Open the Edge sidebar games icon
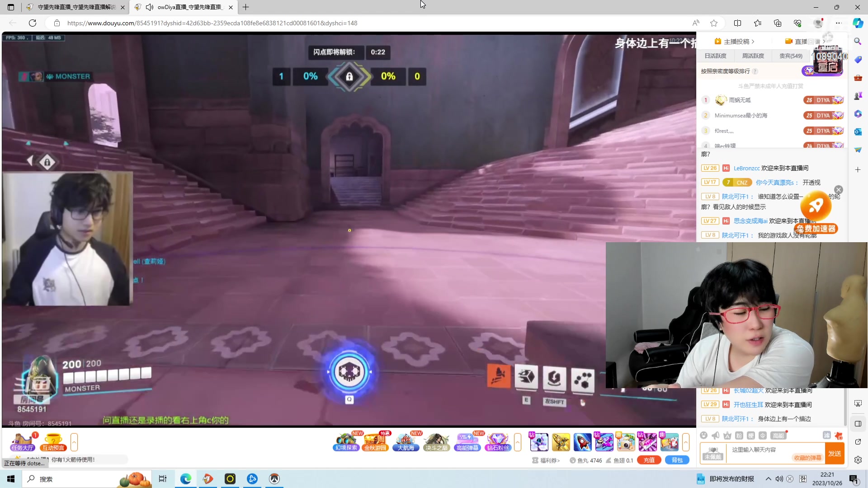 858,96
